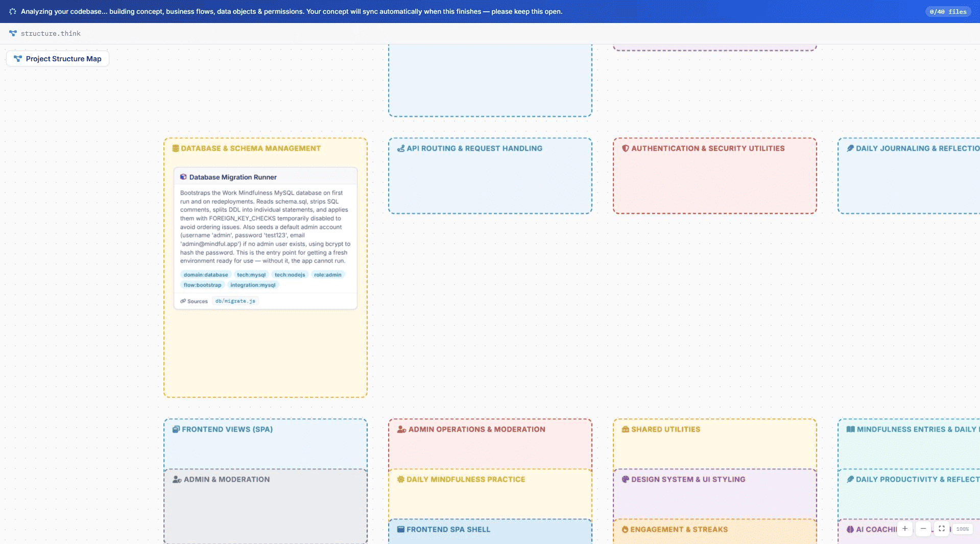Click the window icon beside Frontend Views (SPA)
This screenshot has height=544, width=980.
point(176,429)
